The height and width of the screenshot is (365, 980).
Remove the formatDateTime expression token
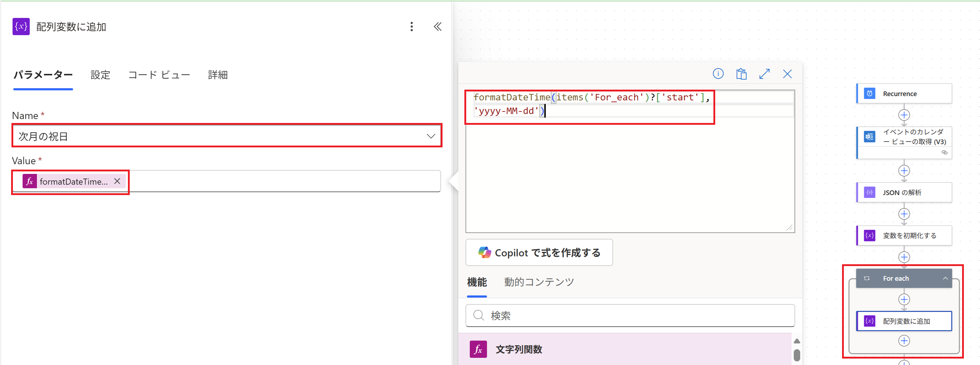(117, 181)
